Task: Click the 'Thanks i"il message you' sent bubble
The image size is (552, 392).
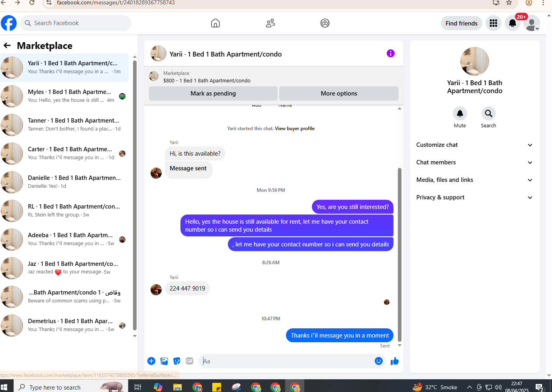Action: tap(340, 335)
